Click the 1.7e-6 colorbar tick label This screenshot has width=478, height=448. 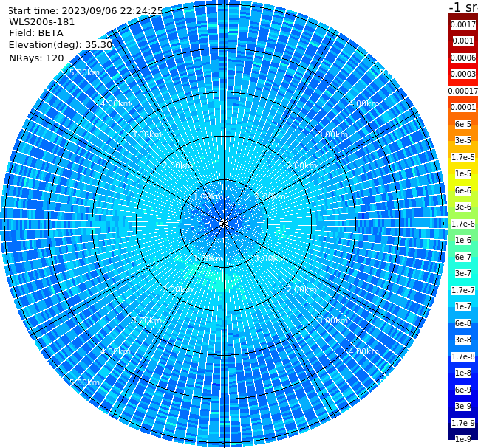pos(463,224)
